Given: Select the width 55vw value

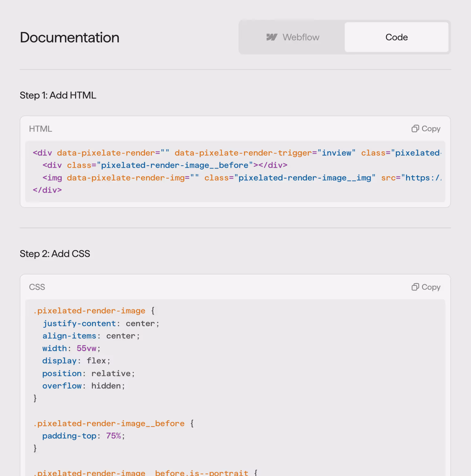Looking at the screenshot, I should (x=87, y=348).
